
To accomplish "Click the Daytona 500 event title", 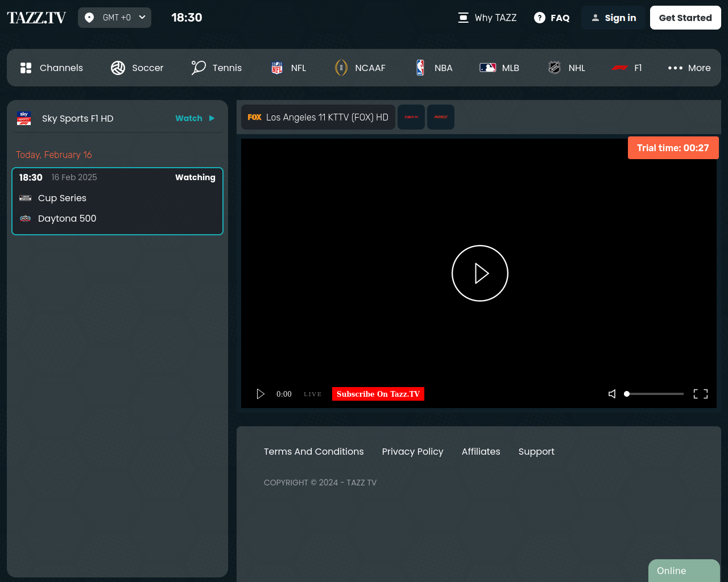I will tap(67, 218).
